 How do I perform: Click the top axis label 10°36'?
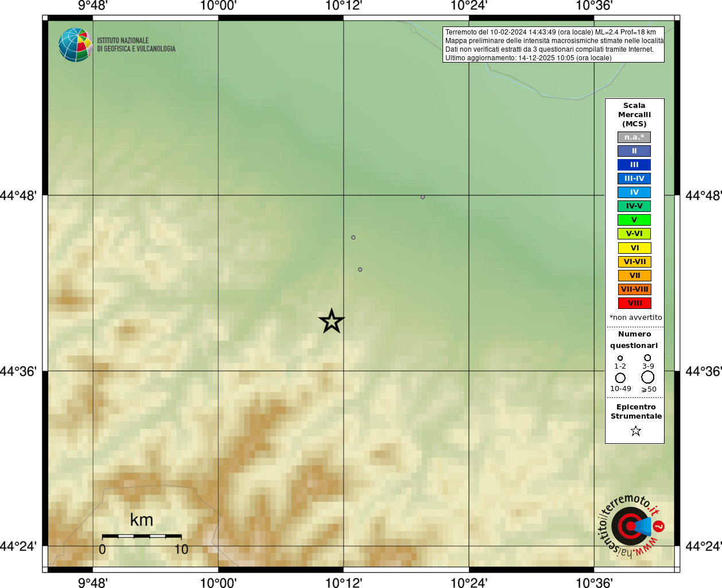594,6
